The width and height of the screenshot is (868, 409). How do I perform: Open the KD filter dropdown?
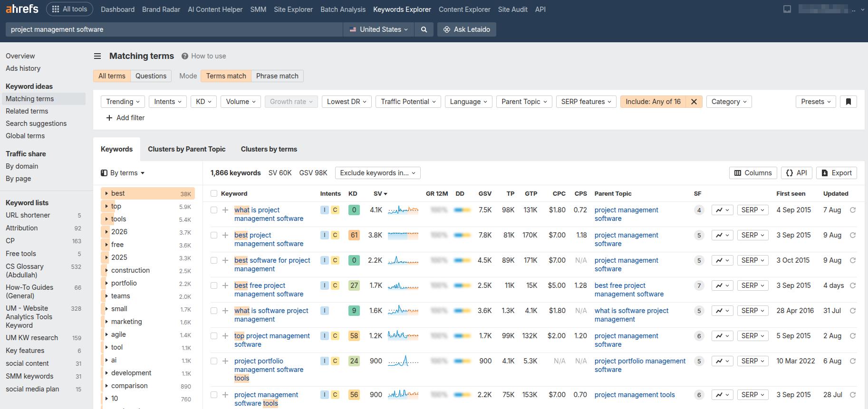[203, 102]
